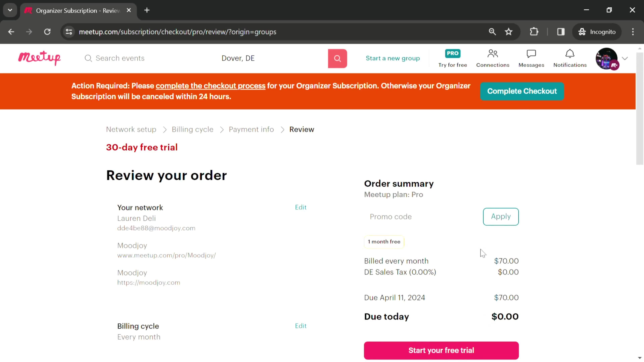Click Start your free trial button

click(441, 350)
